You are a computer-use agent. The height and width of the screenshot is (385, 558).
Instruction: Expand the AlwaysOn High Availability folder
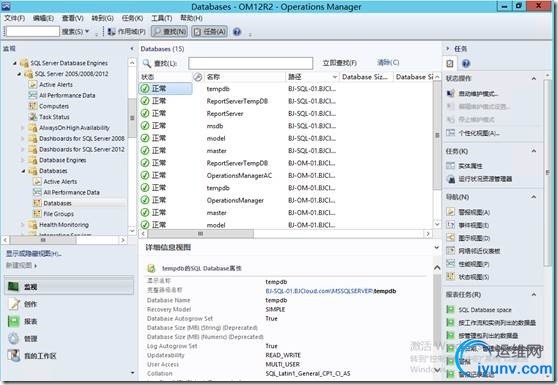click(23, 128)
